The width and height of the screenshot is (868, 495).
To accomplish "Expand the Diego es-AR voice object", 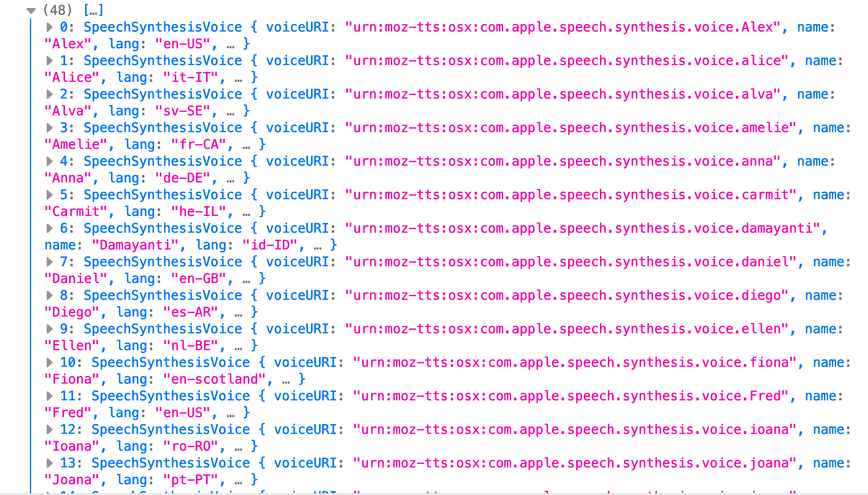I will tap(49, 295).
